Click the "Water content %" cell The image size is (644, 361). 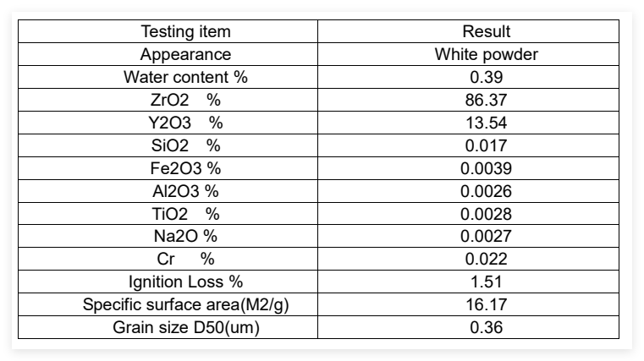coord(185,78)
